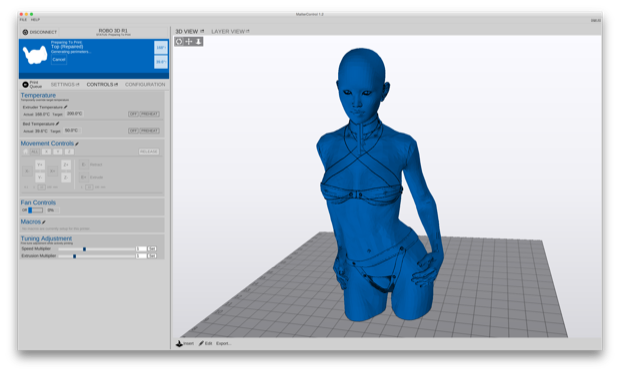620x374 pixels.
Task: Pop out the LAYER VIEW window icon
Action: [x=248, y=31]
